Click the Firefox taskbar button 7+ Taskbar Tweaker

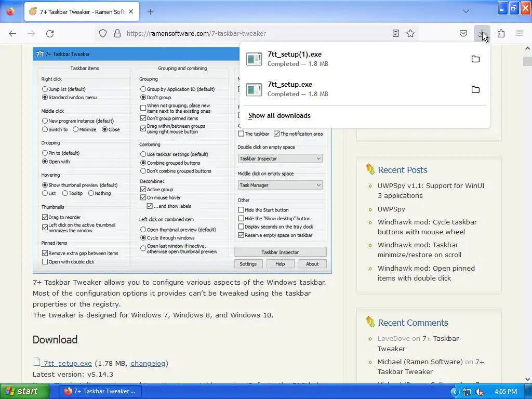(x=100, y=391)
